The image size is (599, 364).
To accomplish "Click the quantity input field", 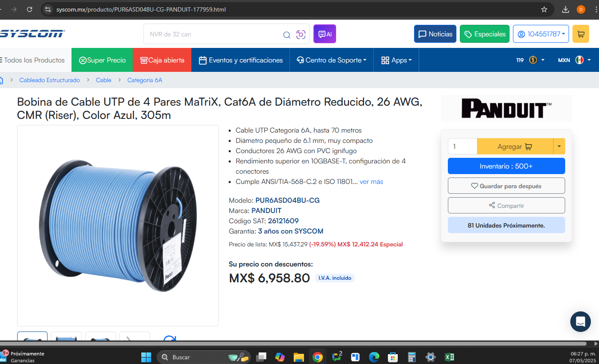I will pyautogui.click(x=462, y=146).
